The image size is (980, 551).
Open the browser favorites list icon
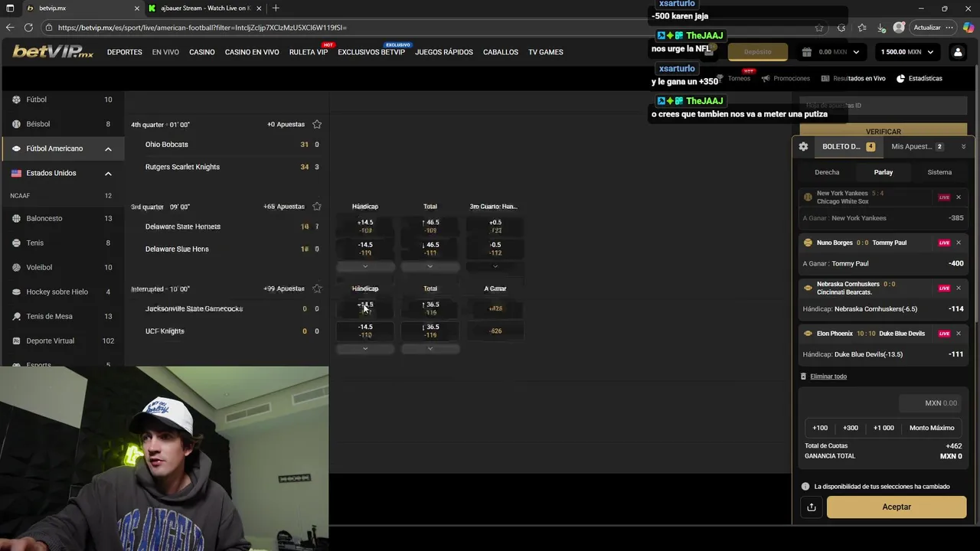click(x=862, y=28)
